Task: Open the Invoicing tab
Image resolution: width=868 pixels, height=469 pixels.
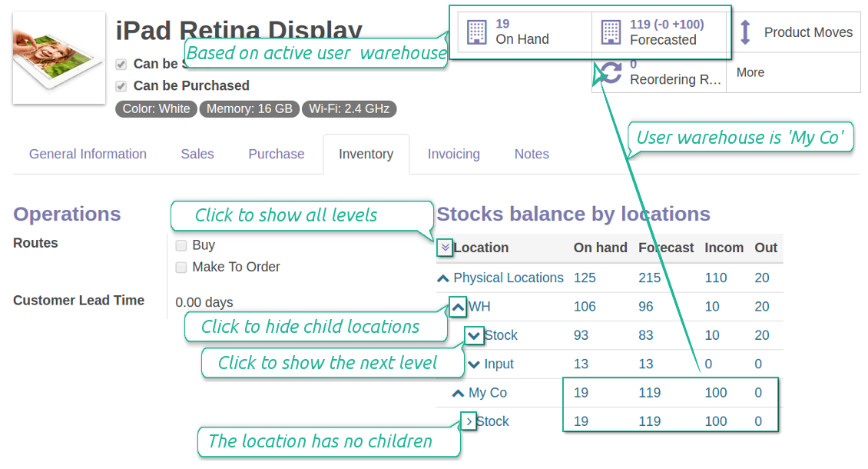Action: (x=453, y=154)
